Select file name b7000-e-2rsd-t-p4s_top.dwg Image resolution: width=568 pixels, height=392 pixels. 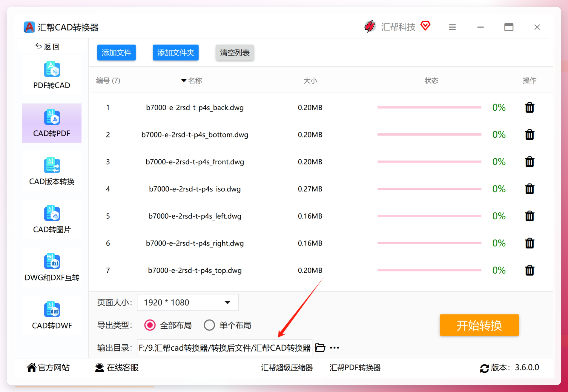pyautogui.click(x=195, y=270)
